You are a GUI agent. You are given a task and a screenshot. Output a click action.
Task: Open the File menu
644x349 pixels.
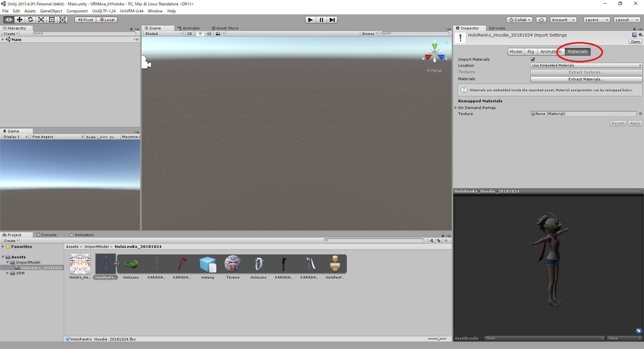[5, 11]
